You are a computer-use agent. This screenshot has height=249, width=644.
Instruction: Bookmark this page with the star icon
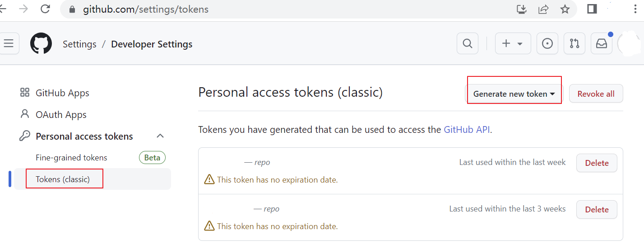click(x=565, y=9)
